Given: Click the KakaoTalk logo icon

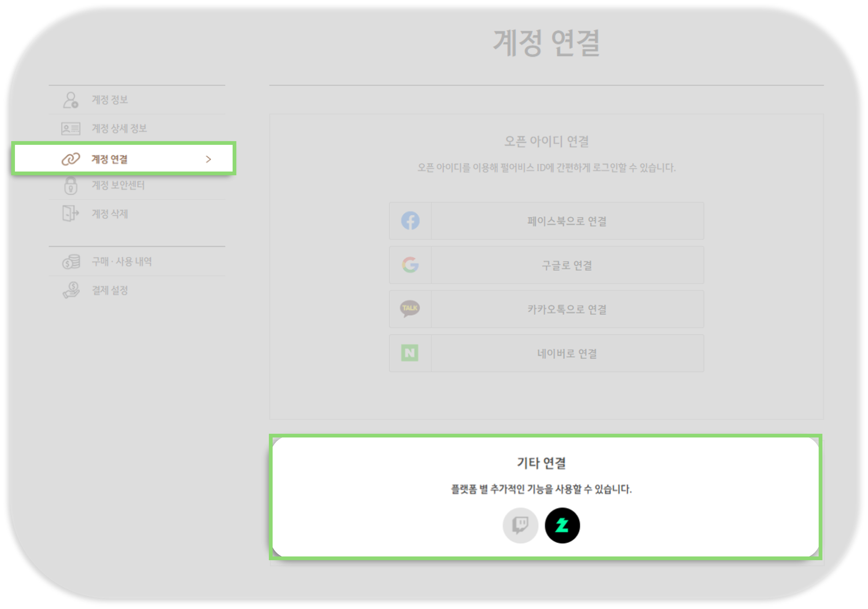Looking at the screenshot, I should pyautogui.click(x=410, y=309).
